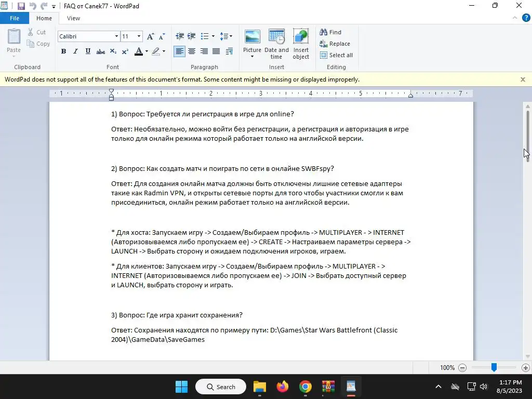Click the zoom slider handle
Screen dimensions: 532x399
pyautogui.click(x=494, y=367)
